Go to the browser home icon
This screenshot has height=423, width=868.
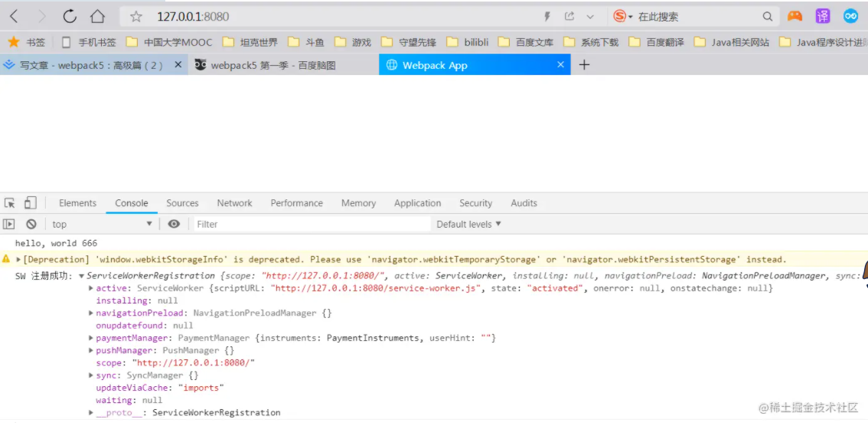coord(97,17)
